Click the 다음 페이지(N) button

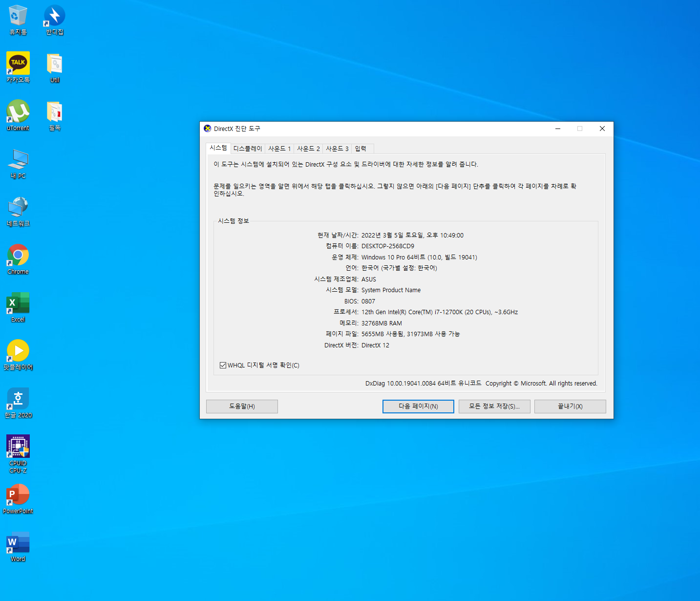pos(418,407)
